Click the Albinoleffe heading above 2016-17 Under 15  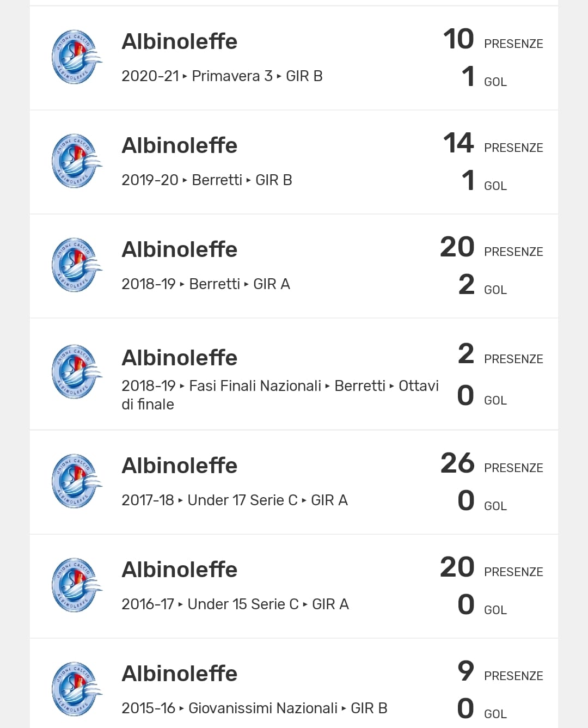[179, 570]
